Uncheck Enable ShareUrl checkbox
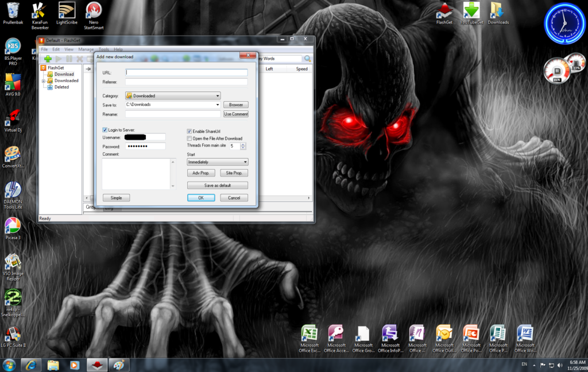The image size is (588, 372). (189, 132)
